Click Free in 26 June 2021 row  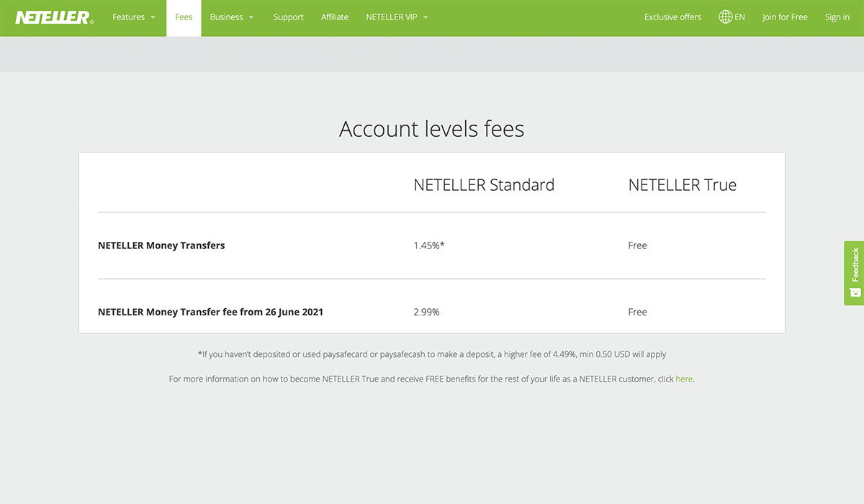click(637, 312)
